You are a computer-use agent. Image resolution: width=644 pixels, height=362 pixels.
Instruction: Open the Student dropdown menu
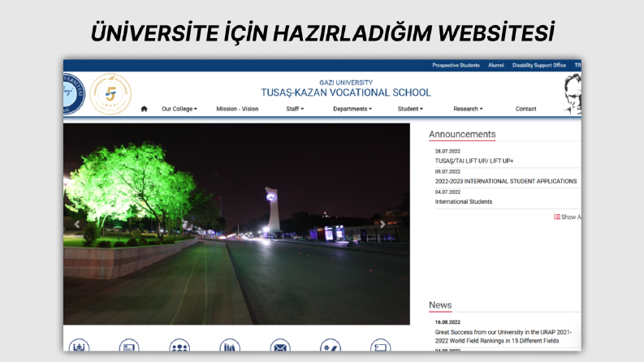tap(410, 109)
